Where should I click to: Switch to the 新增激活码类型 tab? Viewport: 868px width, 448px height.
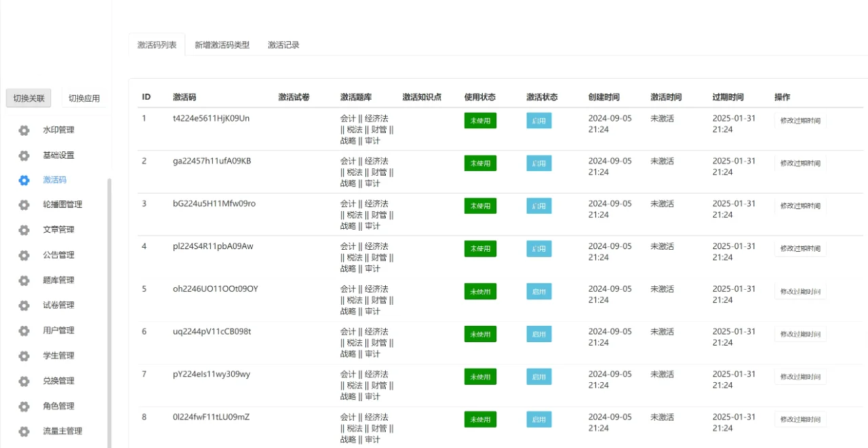[x=221, y=44]
